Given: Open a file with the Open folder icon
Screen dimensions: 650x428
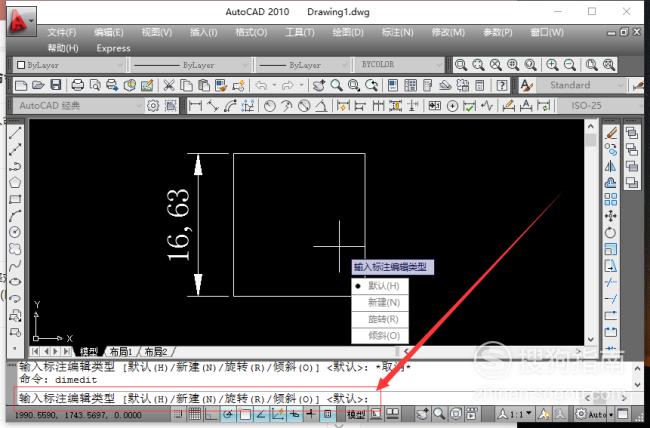Looking at the screenshot, I should pos(38,85).
